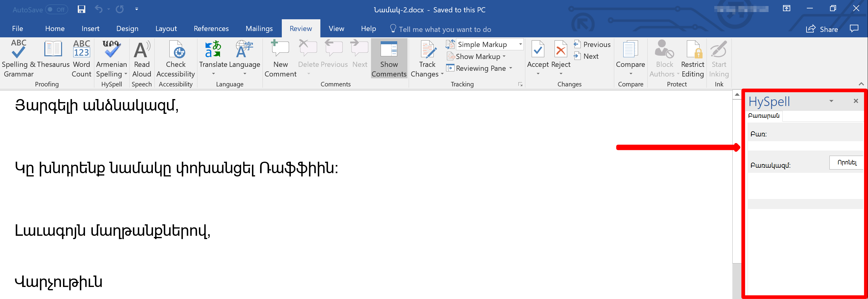The image size is (868, 299).
Task: Add a New Comment
Action: (280, 59)
